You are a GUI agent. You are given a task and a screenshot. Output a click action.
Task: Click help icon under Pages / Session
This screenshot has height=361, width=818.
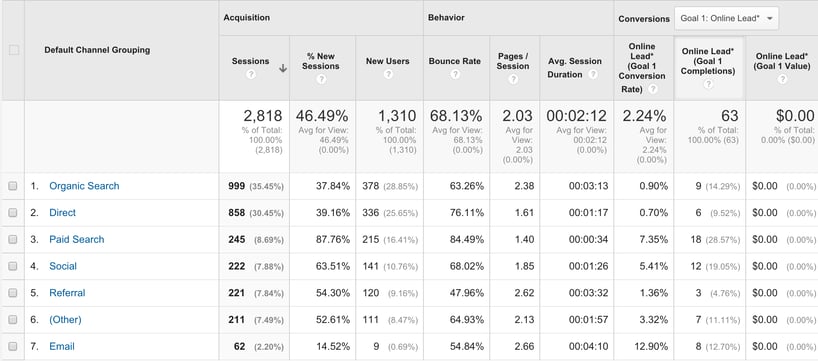pos(513,79)
